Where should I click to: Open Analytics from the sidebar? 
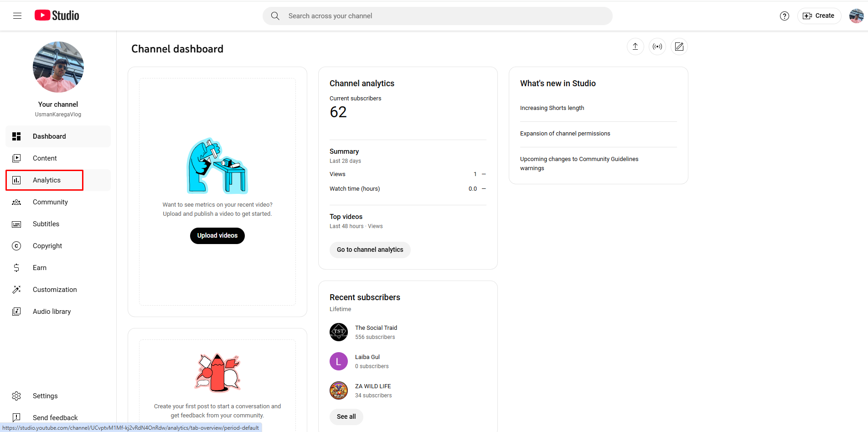(x=46, y=180)
